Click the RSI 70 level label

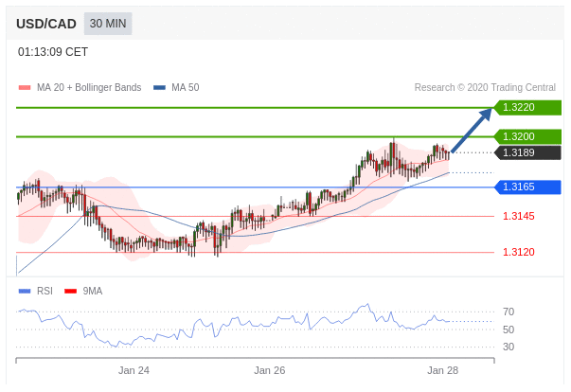[x=509, y=312]
